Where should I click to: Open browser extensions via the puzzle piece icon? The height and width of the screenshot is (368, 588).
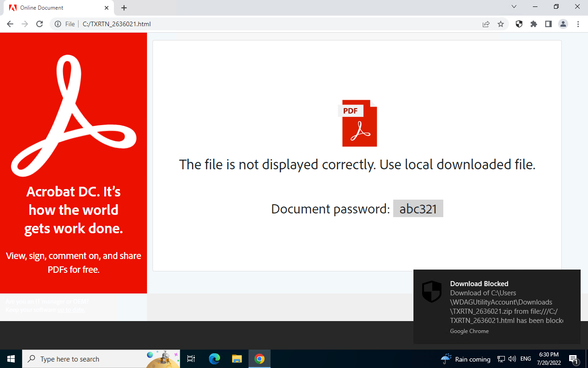point(534,24)
